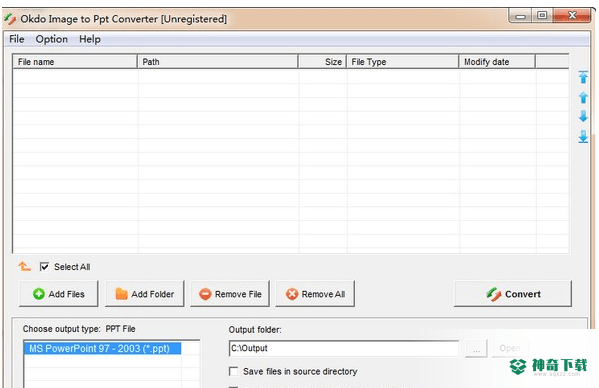Open the File menu
This screenshot has width=599, height=388.
[17, 39]
